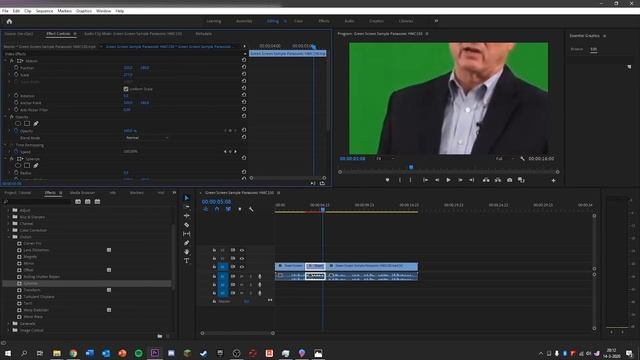Toggle Linked Selection in timeline

point(228,209)
